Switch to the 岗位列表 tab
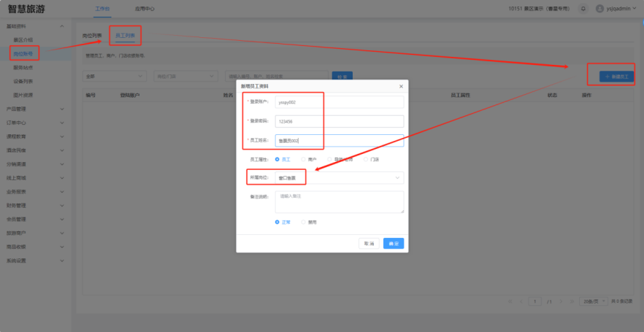Image resolution: width=644 pixels, height=332 pixels. (92, 35)
